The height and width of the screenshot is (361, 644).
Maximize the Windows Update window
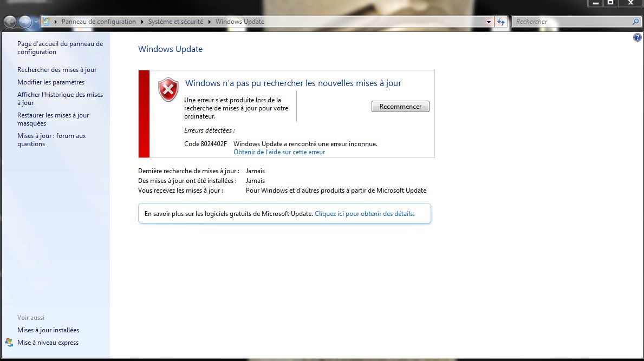coord(610,3)
